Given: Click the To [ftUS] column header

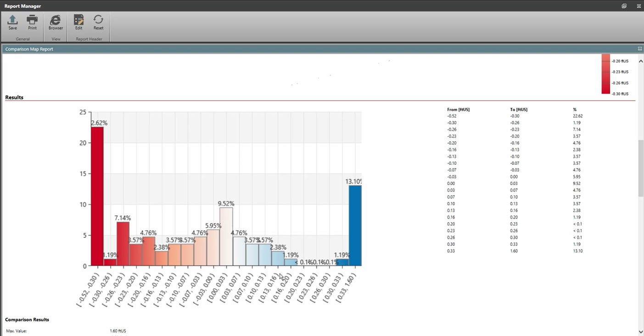Looking at the screenshot, I should pos(518,110).
